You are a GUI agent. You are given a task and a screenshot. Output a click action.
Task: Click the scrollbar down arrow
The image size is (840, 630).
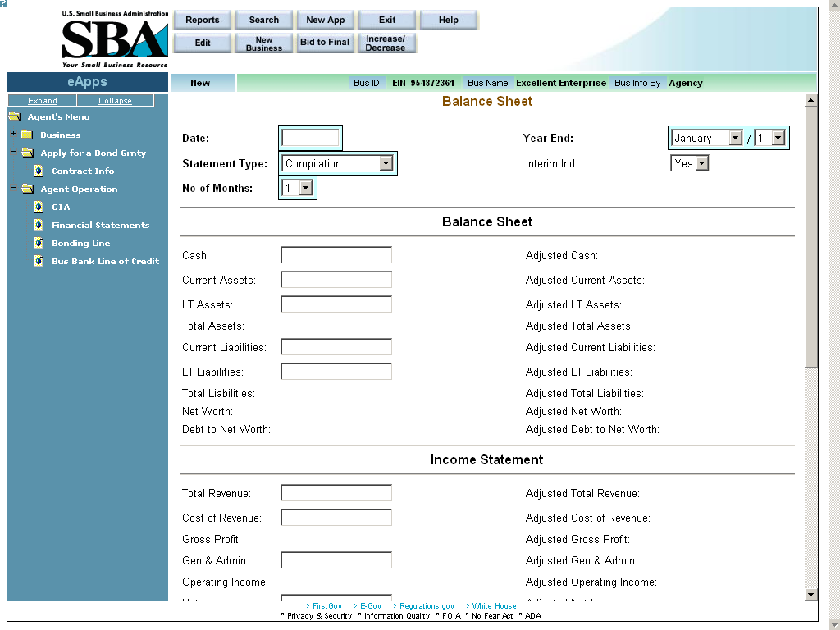(x=811, y=595)
